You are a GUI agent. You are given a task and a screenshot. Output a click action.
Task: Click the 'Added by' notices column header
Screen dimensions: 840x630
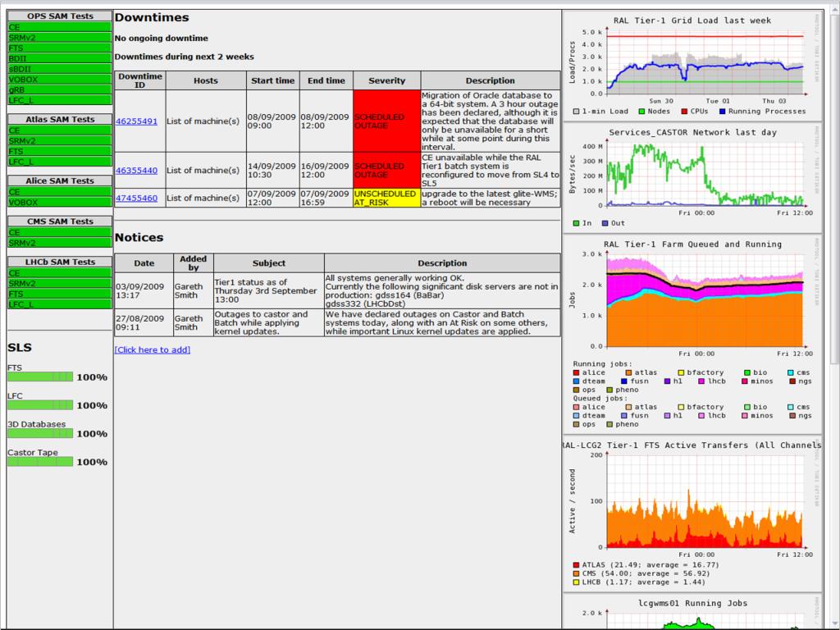(x=194, y=263)
